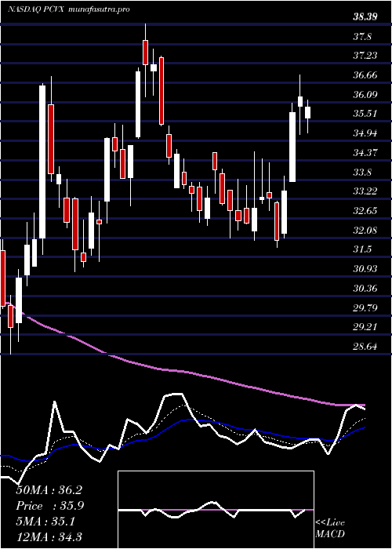Click the Price : 35.9 readout
Viewport: 392px width, 549px height.
pyautogui.click(x=49, y=506)
